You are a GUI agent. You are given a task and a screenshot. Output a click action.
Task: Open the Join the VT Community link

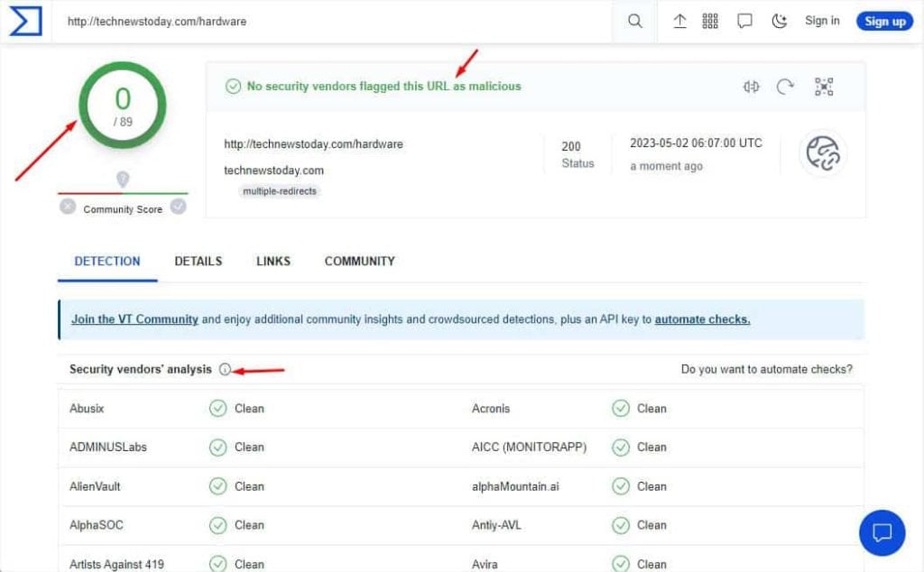click(135, 318)
